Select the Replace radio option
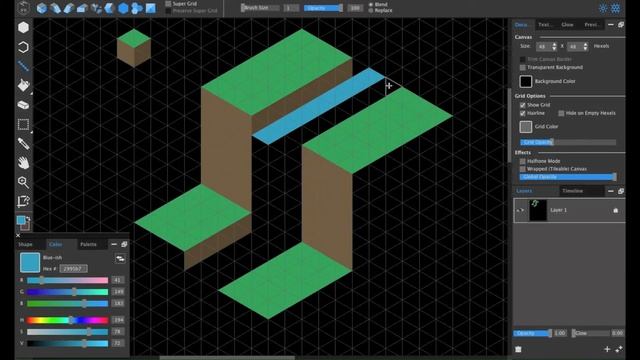 (x=371, y=10)
